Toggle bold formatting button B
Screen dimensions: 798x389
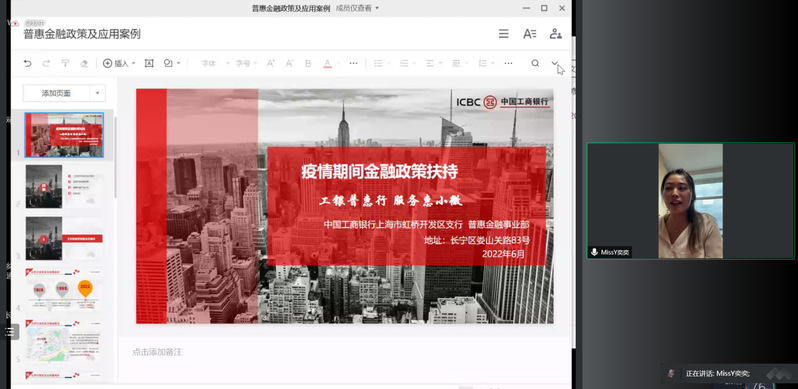tap(308, 63)
